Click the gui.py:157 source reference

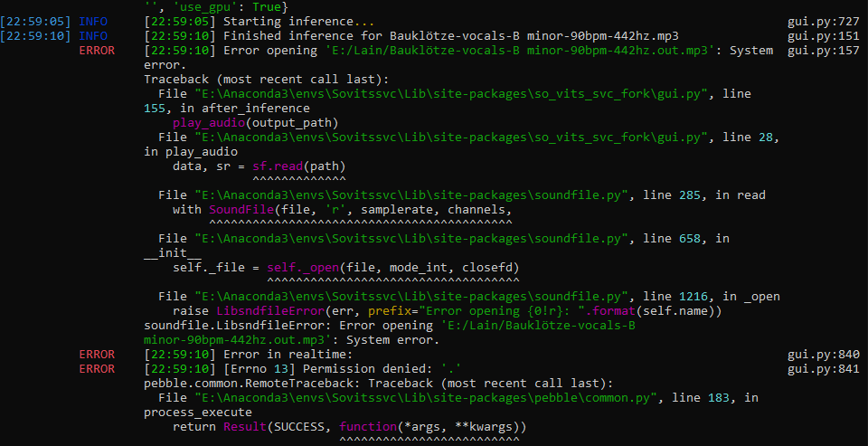coord(823,51)
